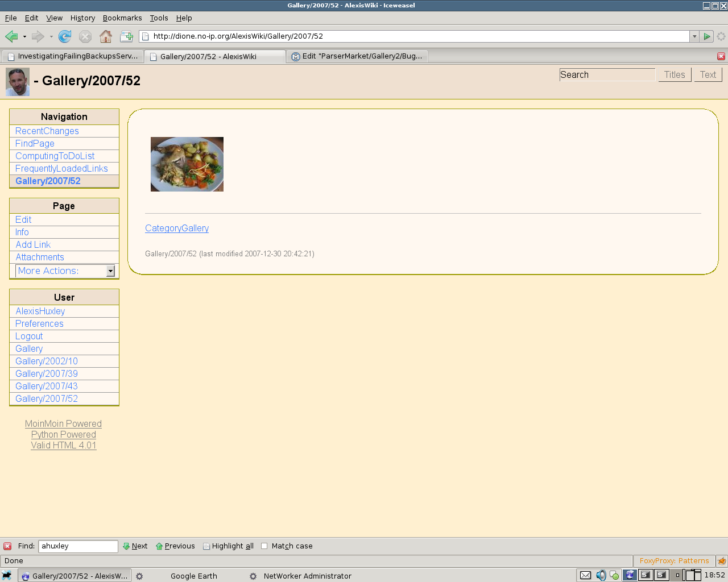Switch to the InvestigatingFailingBackupsServ tab

point(73,56)
